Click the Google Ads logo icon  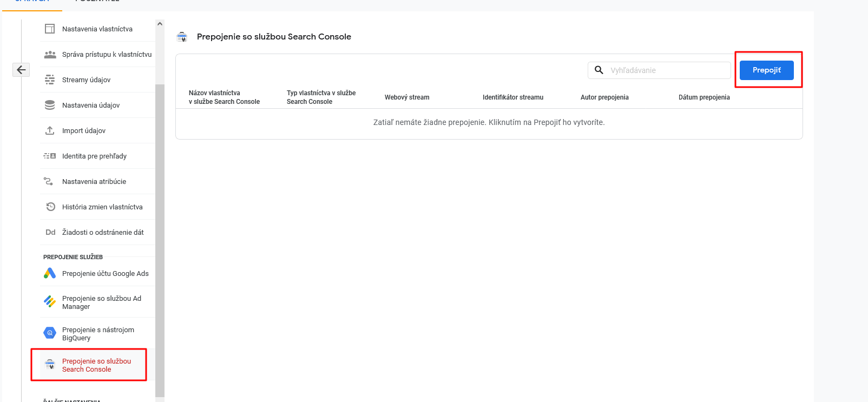coord(50,273)
